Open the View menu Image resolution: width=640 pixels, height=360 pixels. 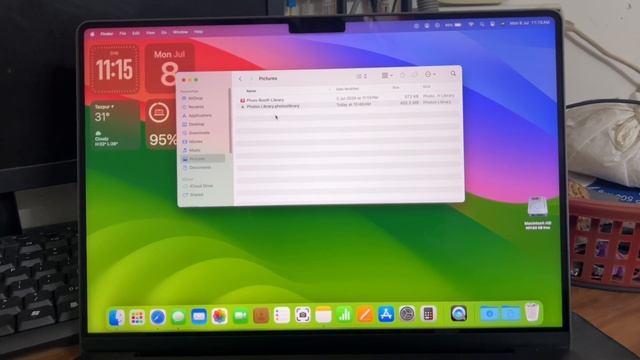click(x=150, y=33)
